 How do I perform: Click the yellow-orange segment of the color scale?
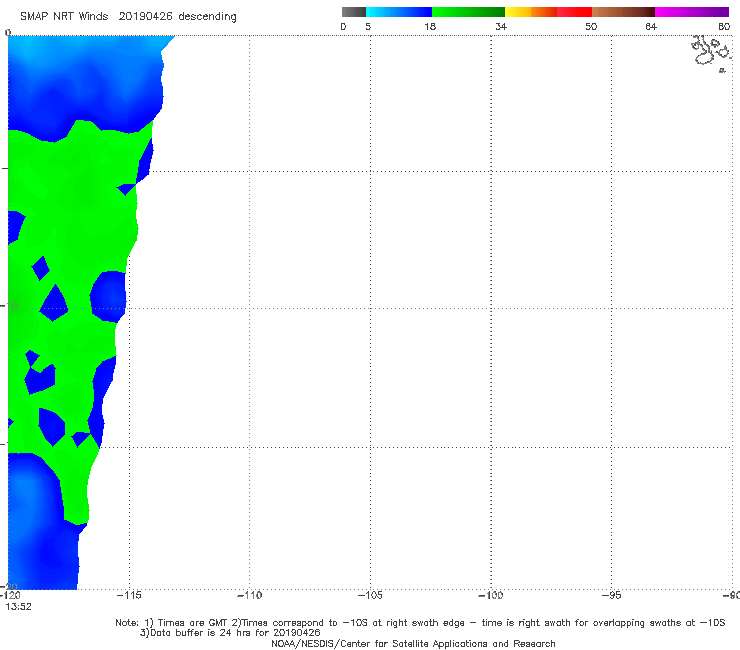(x=531, y=12)
